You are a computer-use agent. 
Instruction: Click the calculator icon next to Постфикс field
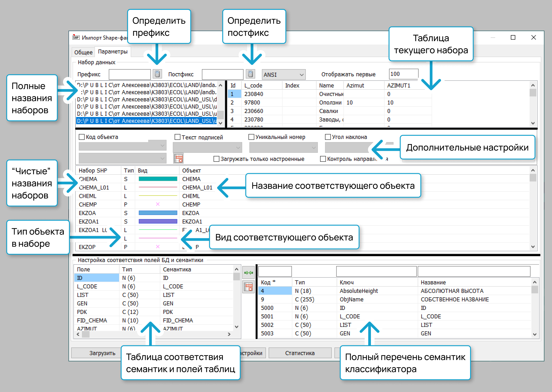point(250,74)
